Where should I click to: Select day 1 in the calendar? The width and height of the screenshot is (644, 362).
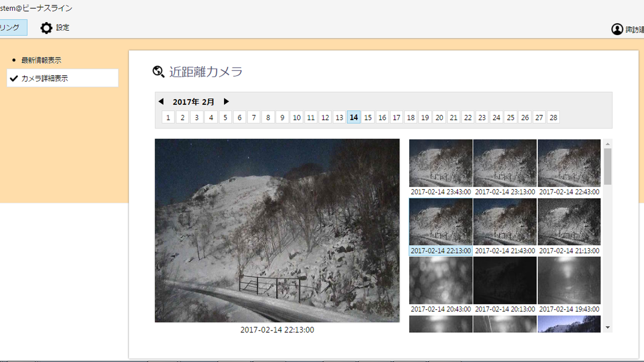point(168,118)
